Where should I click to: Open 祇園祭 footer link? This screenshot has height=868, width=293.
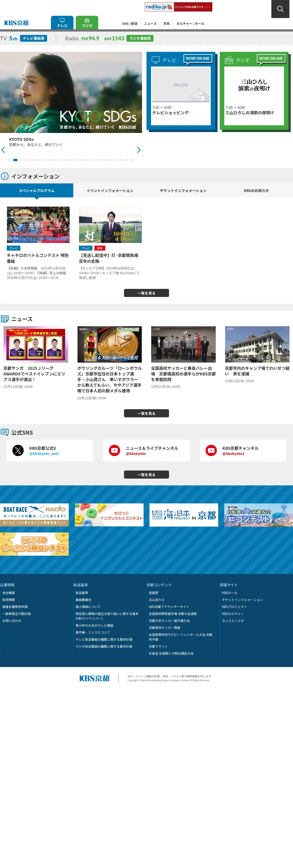tap(153, 593)
